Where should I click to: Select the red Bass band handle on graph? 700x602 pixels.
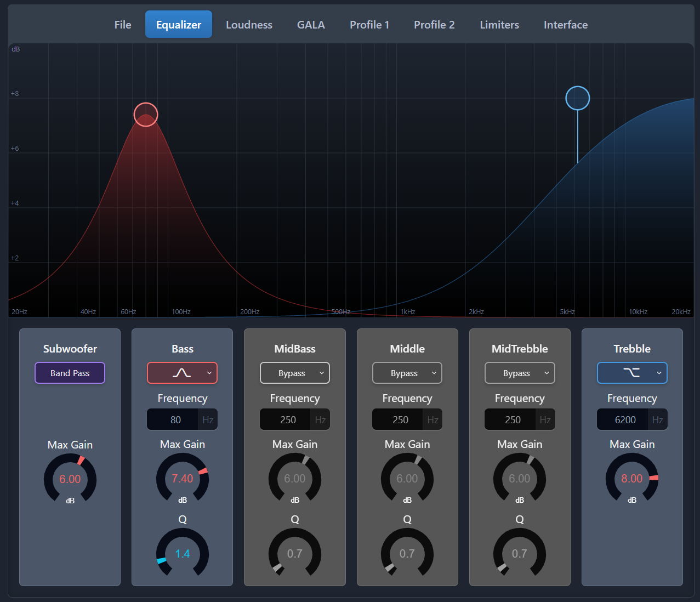(146, 115)
